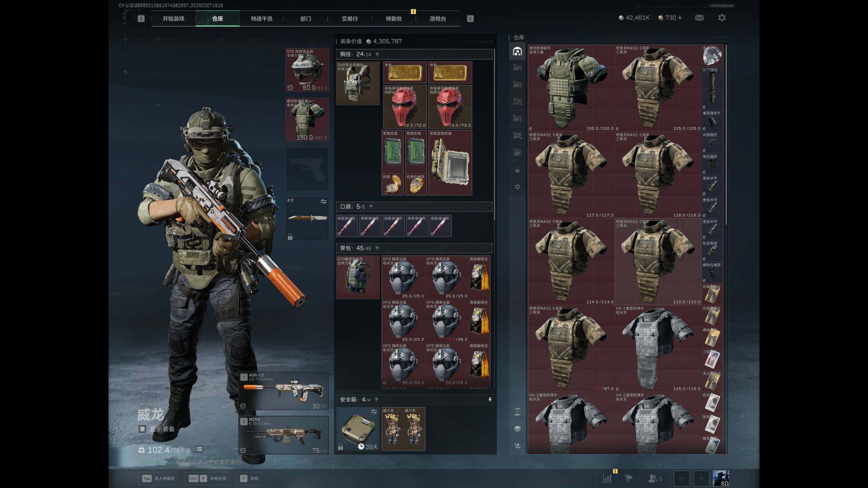Click the 进入特勤处 button
868x488 pixels.
click(159, 478)
